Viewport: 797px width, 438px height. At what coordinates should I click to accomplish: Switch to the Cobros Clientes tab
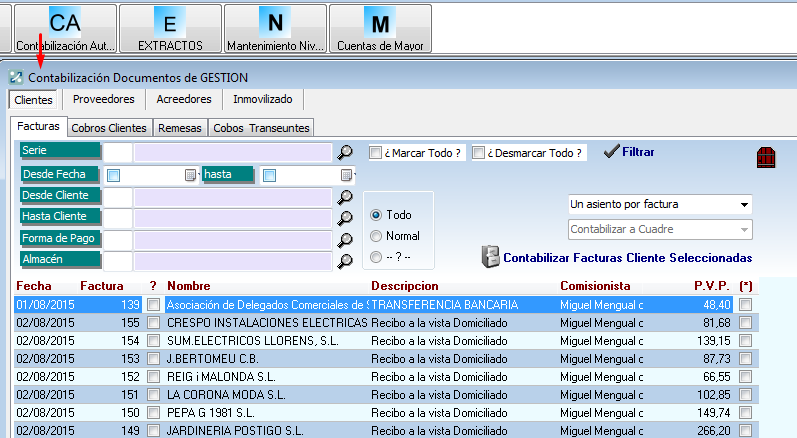point(111,128)
